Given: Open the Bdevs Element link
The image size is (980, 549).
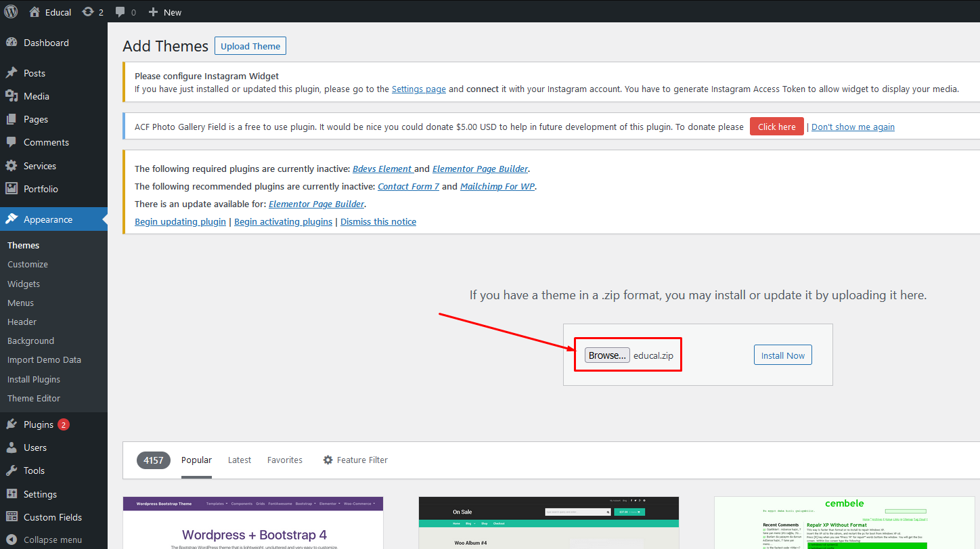Looking at the screenshot, I should coord(382,169).
